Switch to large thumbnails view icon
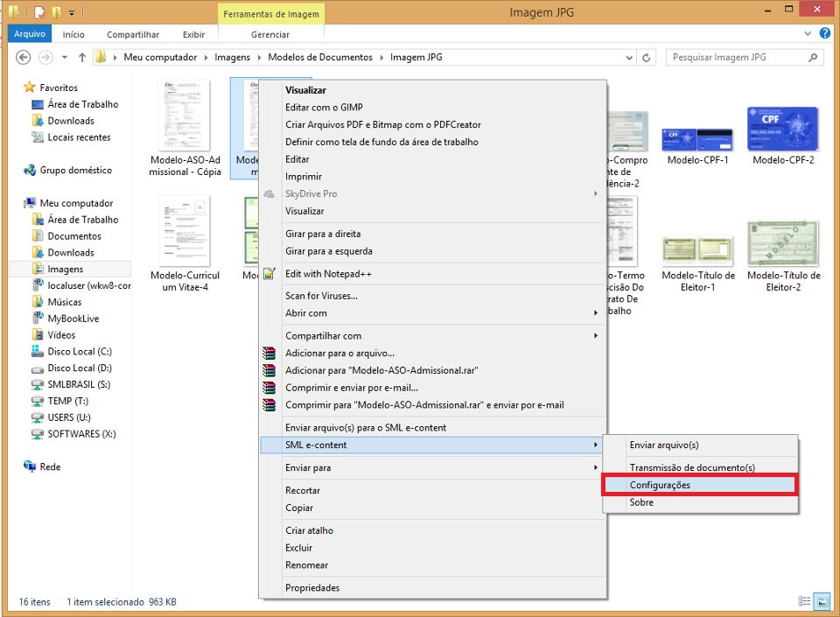Screen dimensions: 840x617 coord(822,602)
